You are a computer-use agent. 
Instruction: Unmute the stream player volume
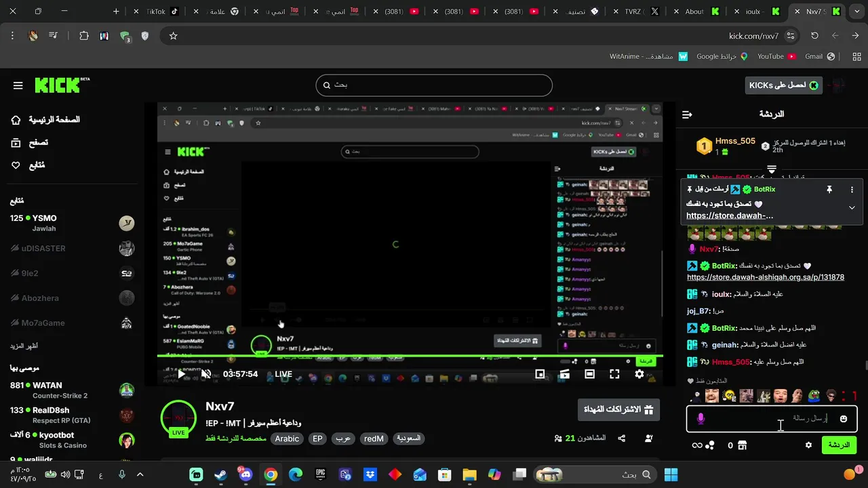click(x=206, y=374)
